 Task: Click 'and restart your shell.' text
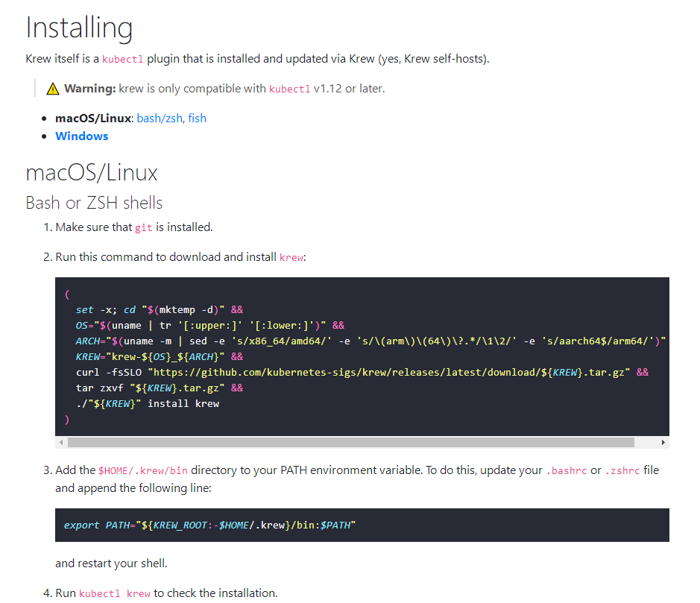click(x=111, y=563)
